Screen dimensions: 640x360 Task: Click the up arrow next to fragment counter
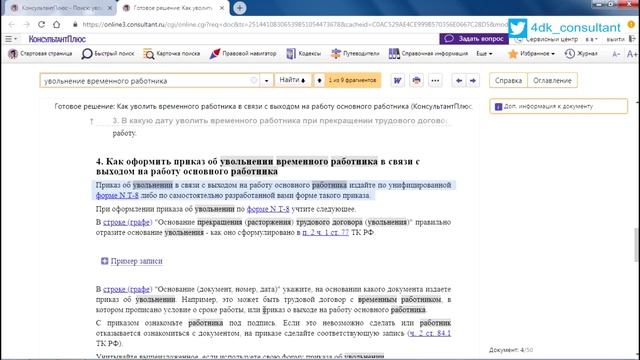pyautogui.click(x=319, y=80)
